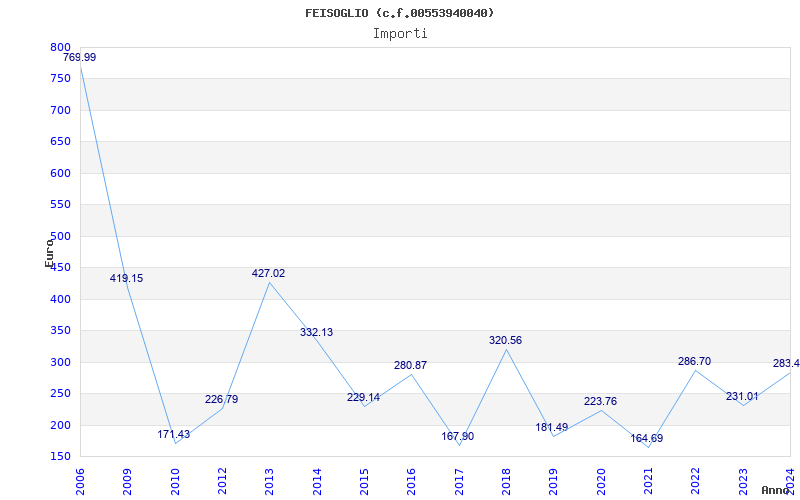Click the y-axis value 650

60,141
